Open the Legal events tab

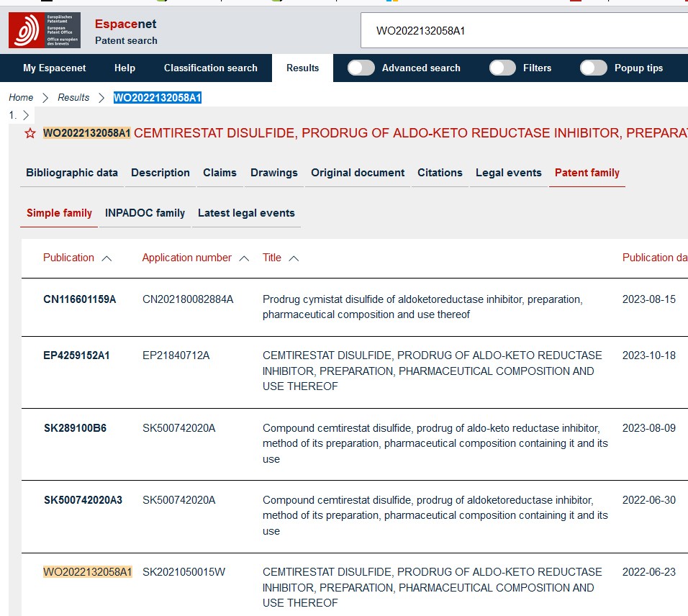pyautogui.click(x=508, y=173)
